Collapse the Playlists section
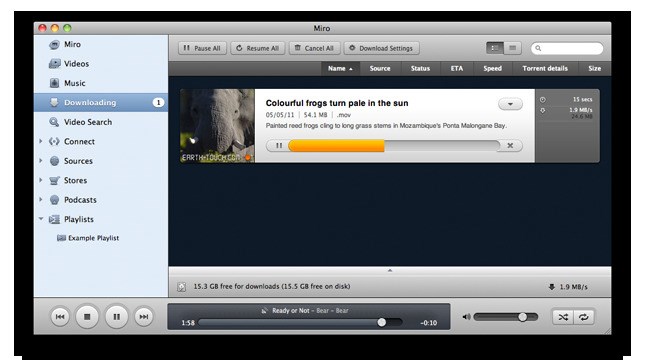The height and width of the screenshot is (360, 646). [41, 219]
